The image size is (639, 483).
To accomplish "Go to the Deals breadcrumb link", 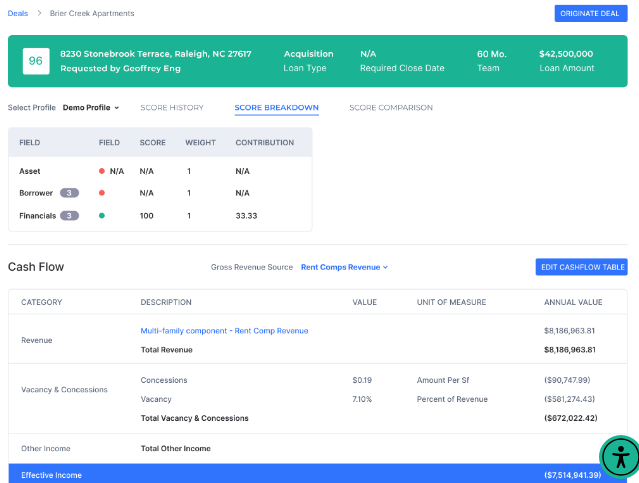I will coord(18,13).
